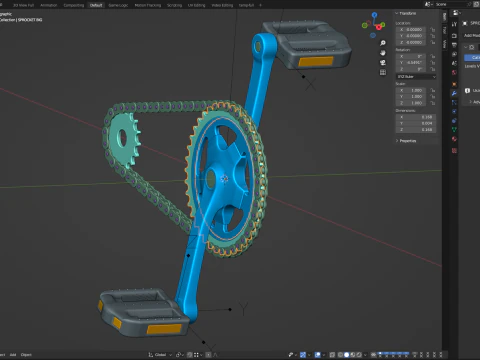Toggle lock for Rotation Y
480x360 pixels.
point(433,63)
